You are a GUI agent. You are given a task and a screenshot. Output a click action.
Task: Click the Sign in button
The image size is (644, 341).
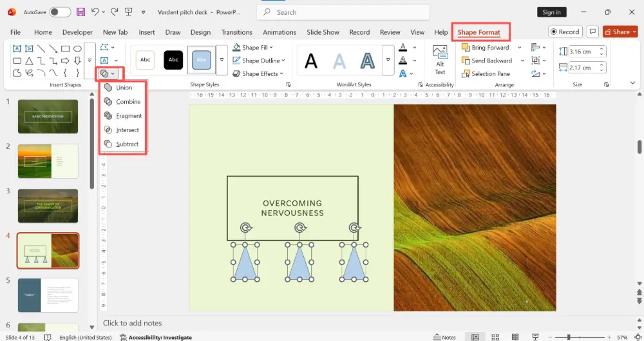551,12
